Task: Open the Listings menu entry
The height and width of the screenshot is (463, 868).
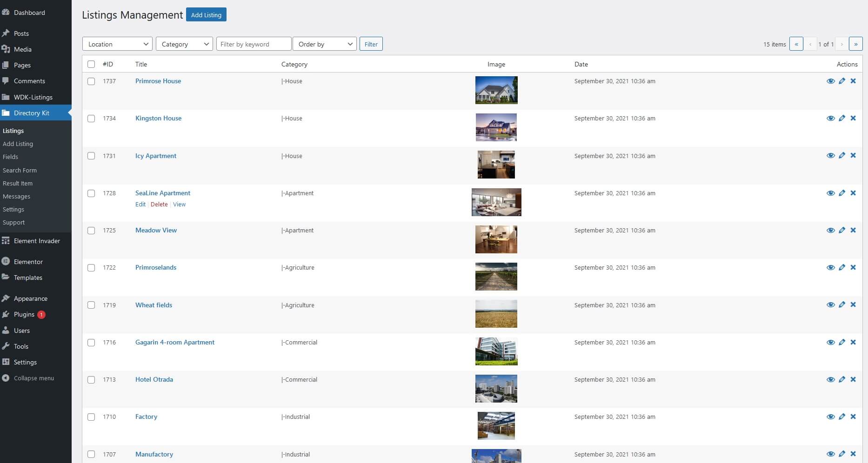Action: (13, 131)
